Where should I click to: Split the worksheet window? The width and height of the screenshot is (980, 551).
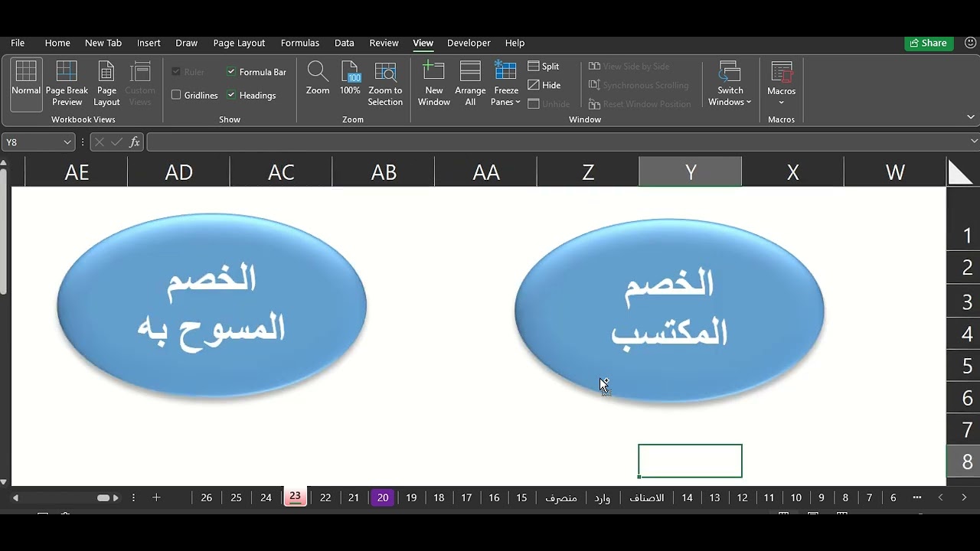544,67
